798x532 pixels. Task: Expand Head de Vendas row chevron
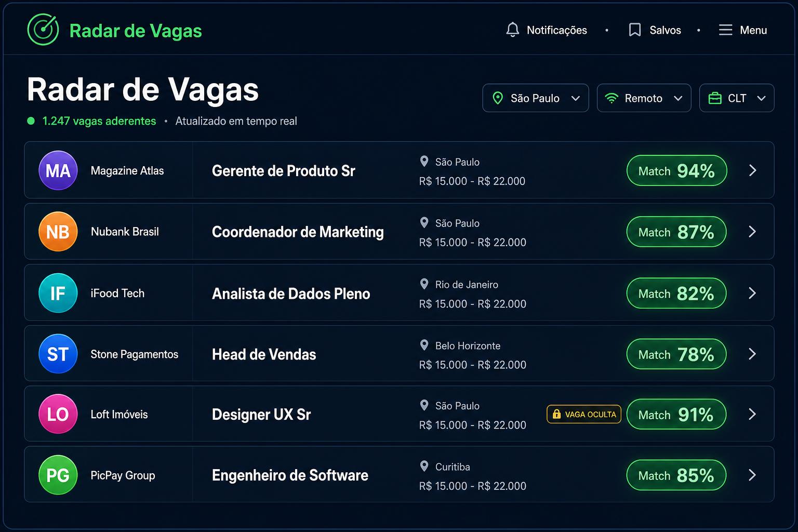coord(752,354)
